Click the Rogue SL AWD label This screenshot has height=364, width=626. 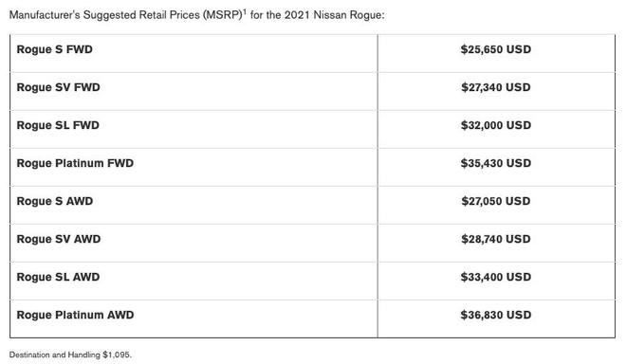58,277
